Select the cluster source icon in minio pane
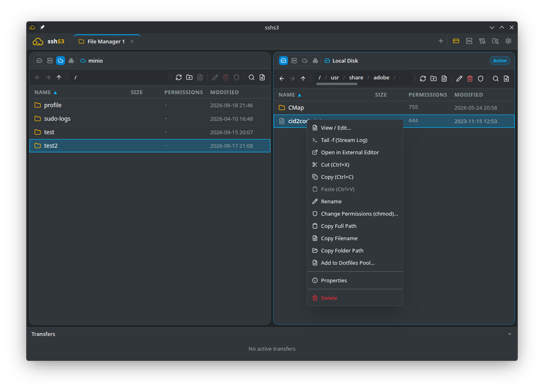Image resolution: width=544 pixels, height=392 pixels. pos(71,61)
